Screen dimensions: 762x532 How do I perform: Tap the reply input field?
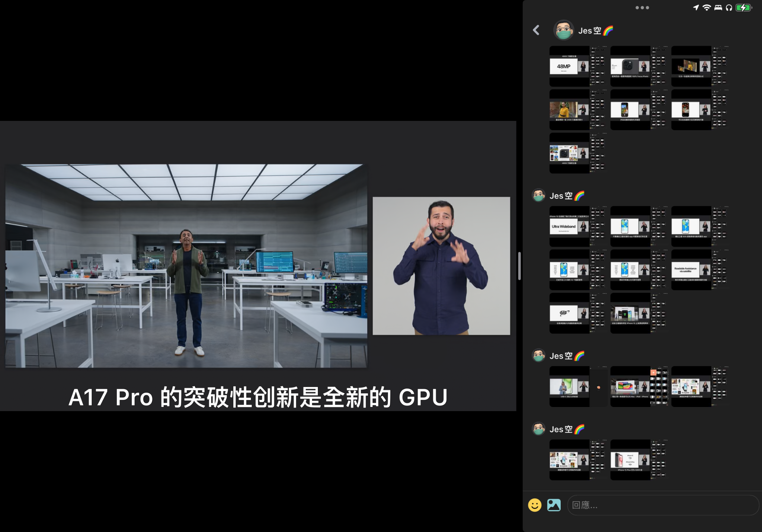663,505
